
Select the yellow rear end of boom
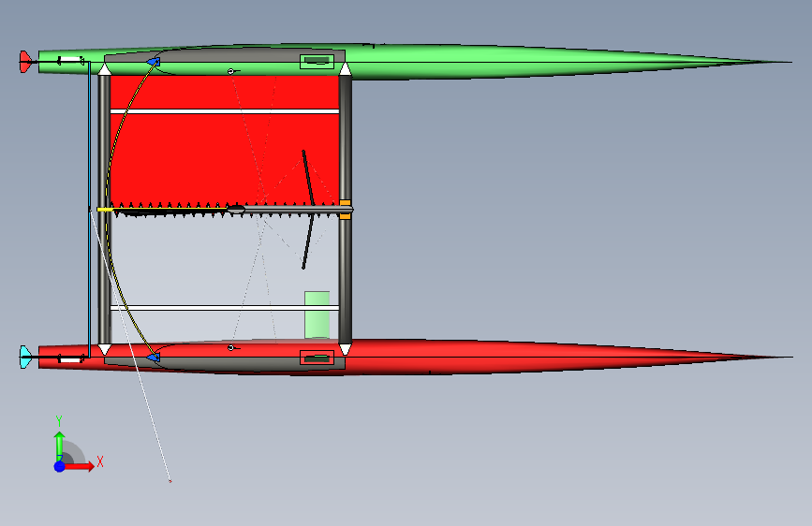click(x=105, y=209)
